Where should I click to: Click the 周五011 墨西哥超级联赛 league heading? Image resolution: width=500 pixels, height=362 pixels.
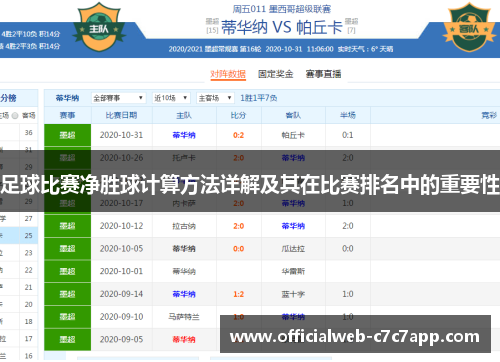tap(282, 9)
